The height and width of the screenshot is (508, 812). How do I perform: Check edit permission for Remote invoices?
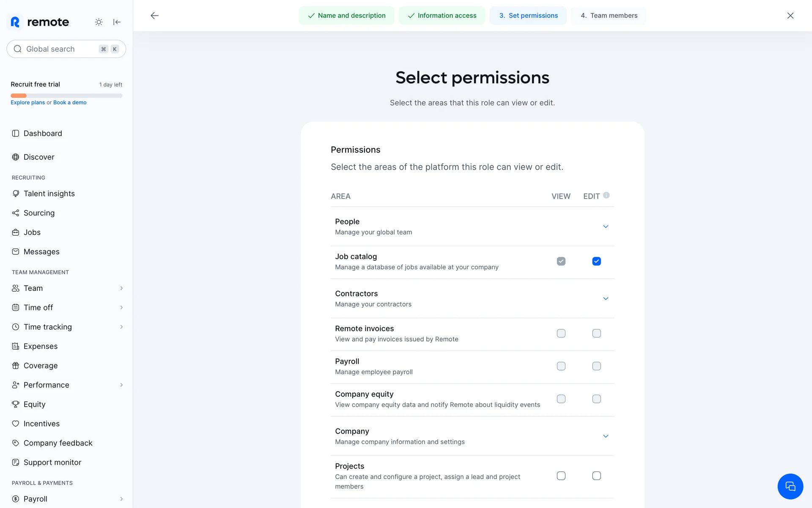[x=596, y=334]
